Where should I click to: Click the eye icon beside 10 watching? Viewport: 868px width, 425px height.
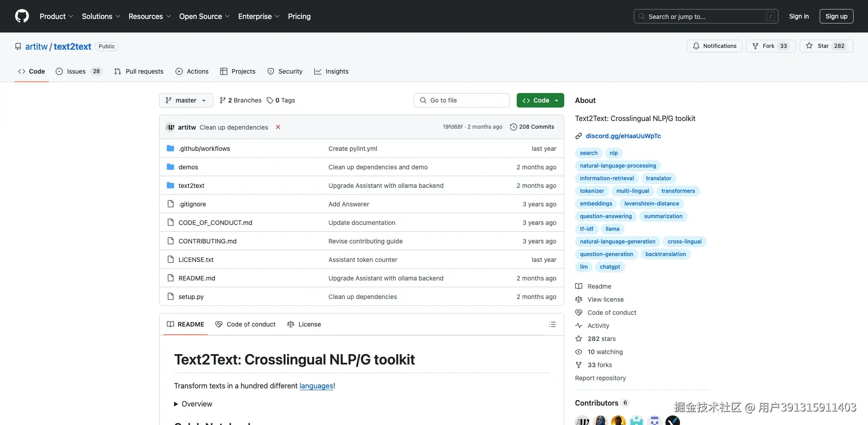click(579, 352)
